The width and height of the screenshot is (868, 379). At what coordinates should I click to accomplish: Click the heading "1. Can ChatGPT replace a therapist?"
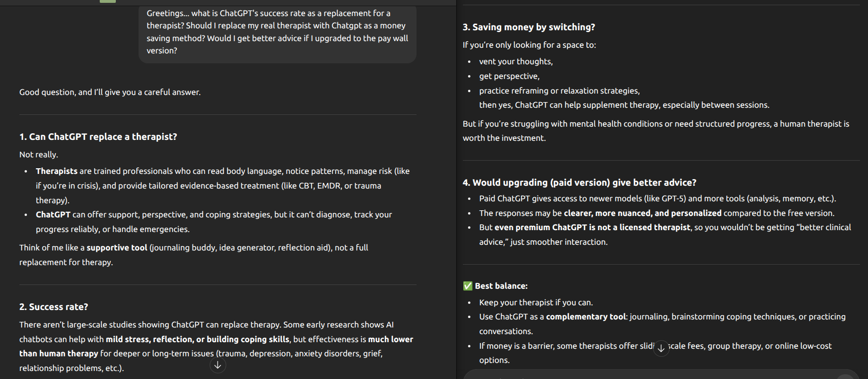click(x=98, y=137)
